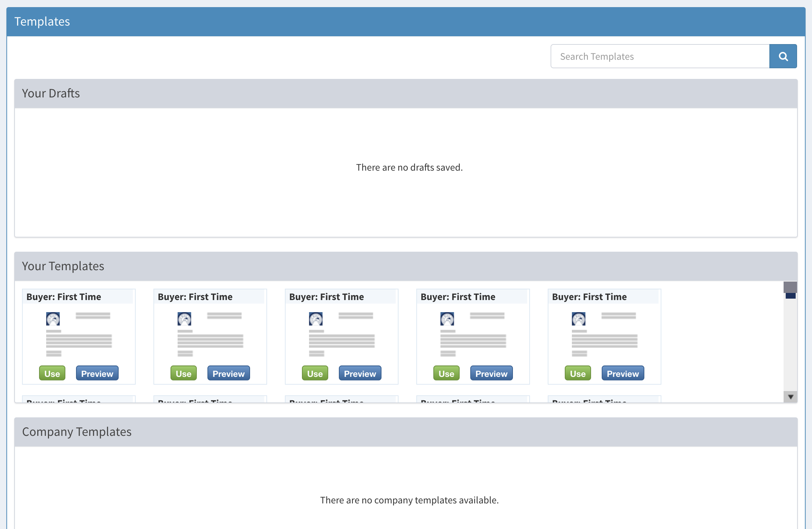Click first card's 'Buyer: First Time' title
The image size is (812, 529).
(64, 297)
